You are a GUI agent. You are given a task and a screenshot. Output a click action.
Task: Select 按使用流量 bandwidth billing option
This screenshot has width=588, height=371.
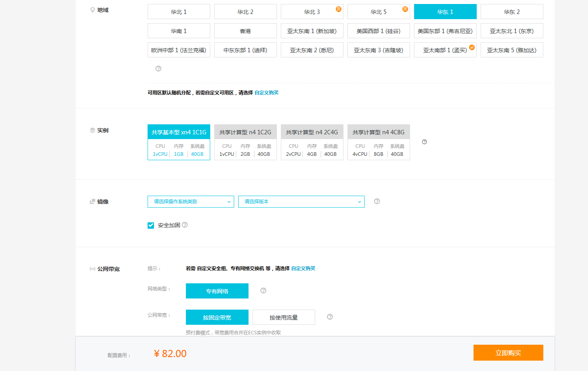(x=284, y=317)
